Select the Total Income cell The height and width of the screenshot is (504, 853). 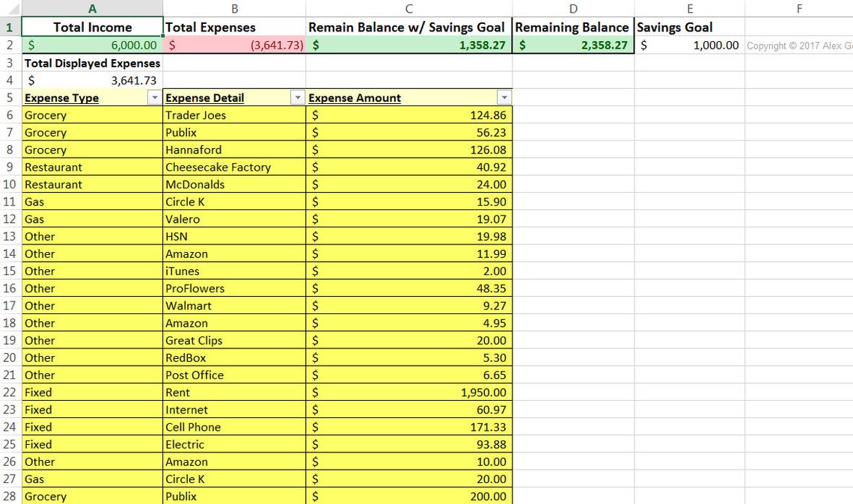(x=92, y=27)
